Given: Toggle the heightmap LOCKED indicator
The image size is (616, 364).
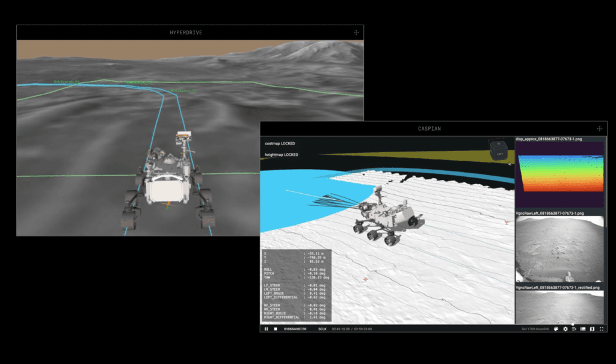Looking at the screenshot, I should click(282, 156).
